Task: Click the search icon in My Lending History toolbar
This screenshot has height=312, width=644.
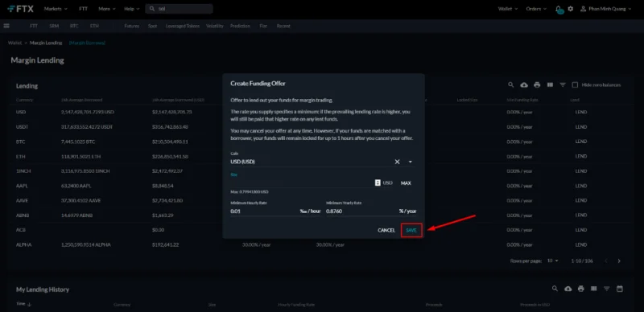Action: coord(555,289)
